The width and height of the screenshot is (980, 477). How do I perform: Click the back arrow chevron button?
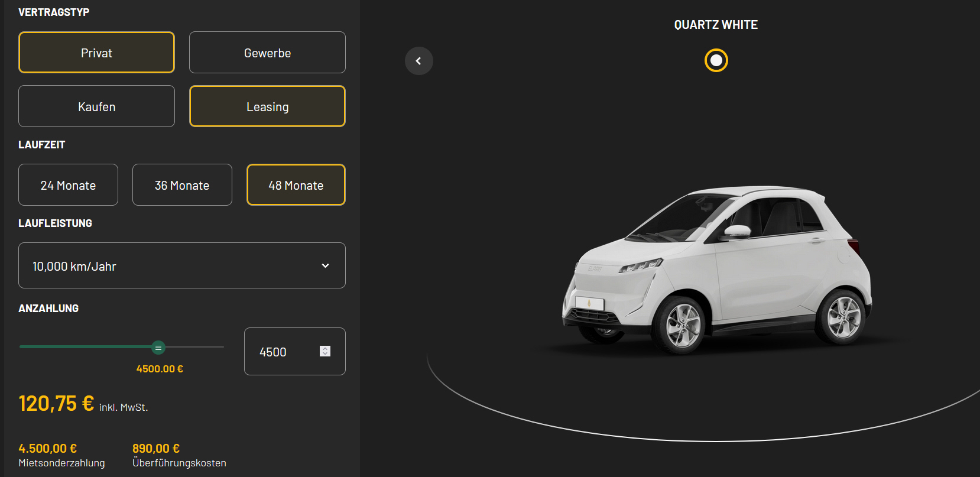click(418, 61)
